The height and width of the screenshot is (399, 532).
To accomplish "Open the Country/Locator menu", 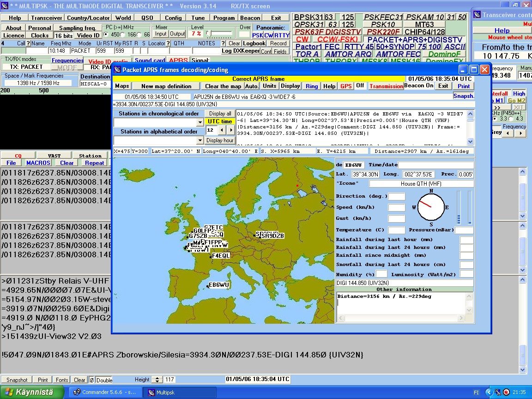I will click(x=88, y=18).
